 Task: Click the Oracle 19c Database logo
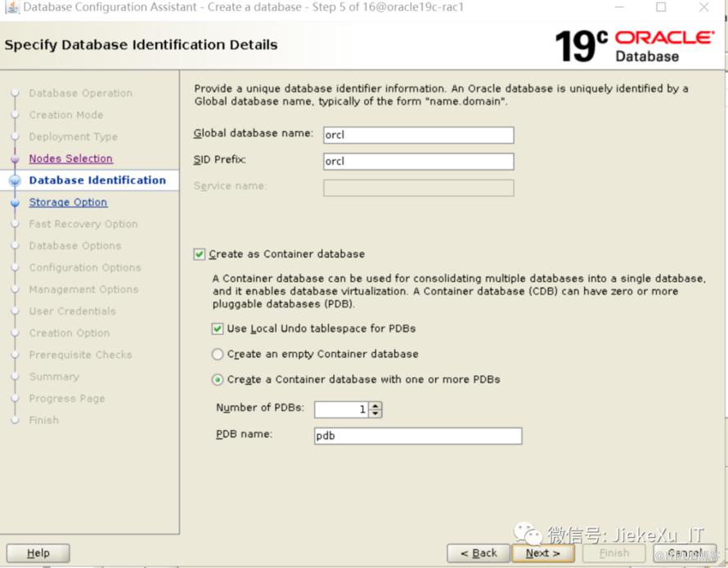[634, 46]
